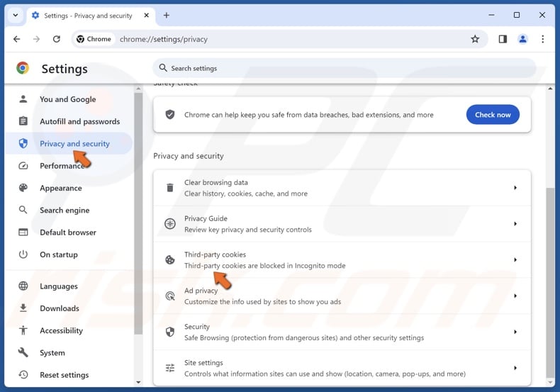Click the magnifier icon for Search engine

23,210
